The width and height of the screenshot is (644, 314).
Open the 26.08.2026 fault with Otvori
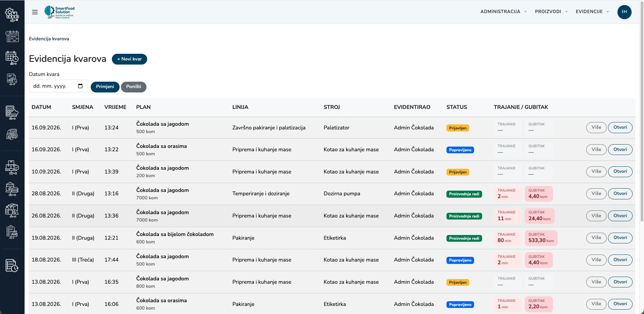pos(620,216)
